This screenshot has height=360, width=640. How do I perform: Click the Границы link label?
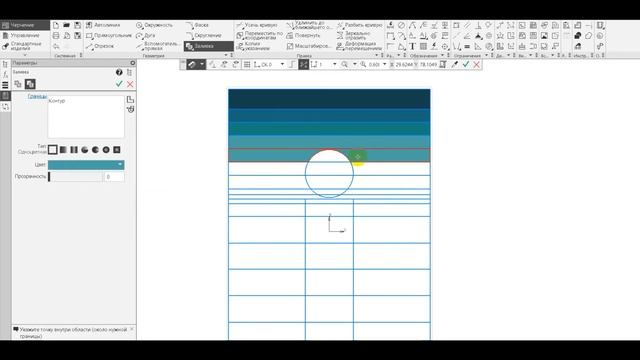(x=37, y=96)
